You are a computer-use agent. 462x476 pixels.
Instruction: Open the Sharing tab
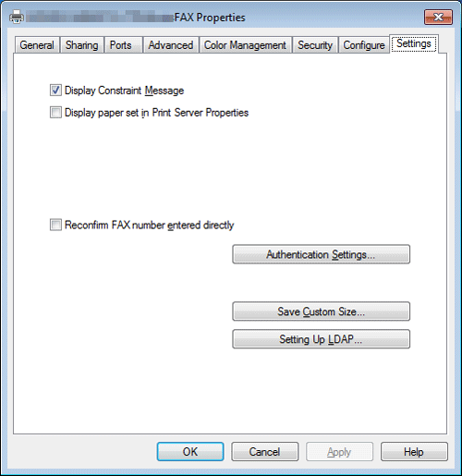click(82, 45)
